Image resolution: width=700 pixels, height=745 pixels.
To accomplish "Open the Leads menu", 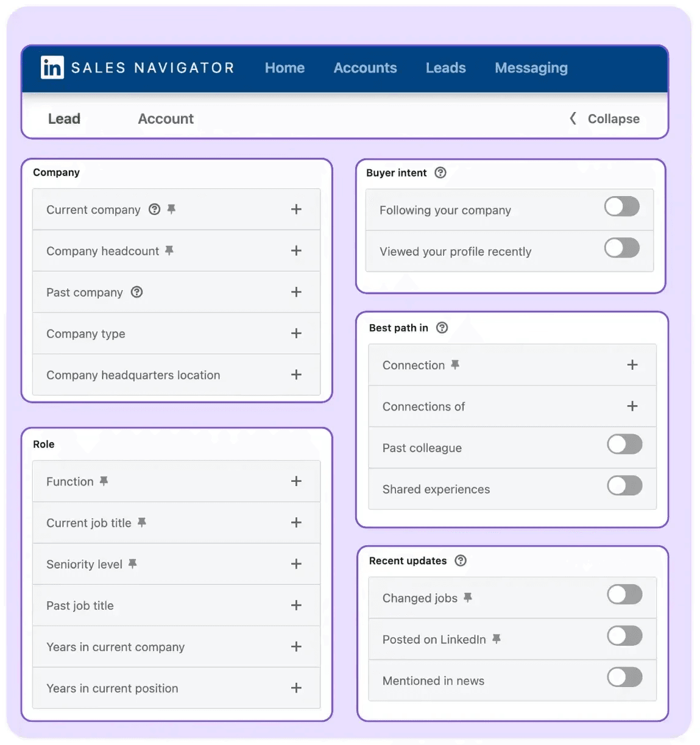I will coord(445,68).
